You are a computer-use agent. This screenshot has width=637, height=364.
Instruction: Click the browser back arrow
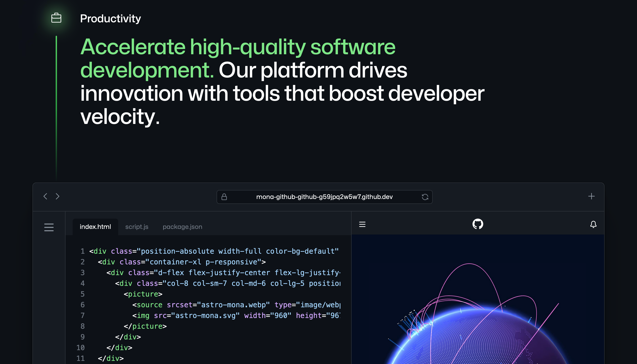click(x=45, y=196)
